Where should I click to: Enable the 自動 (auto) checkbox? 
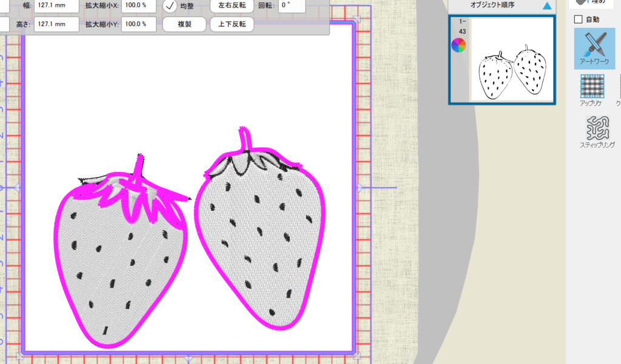point(578,19)
